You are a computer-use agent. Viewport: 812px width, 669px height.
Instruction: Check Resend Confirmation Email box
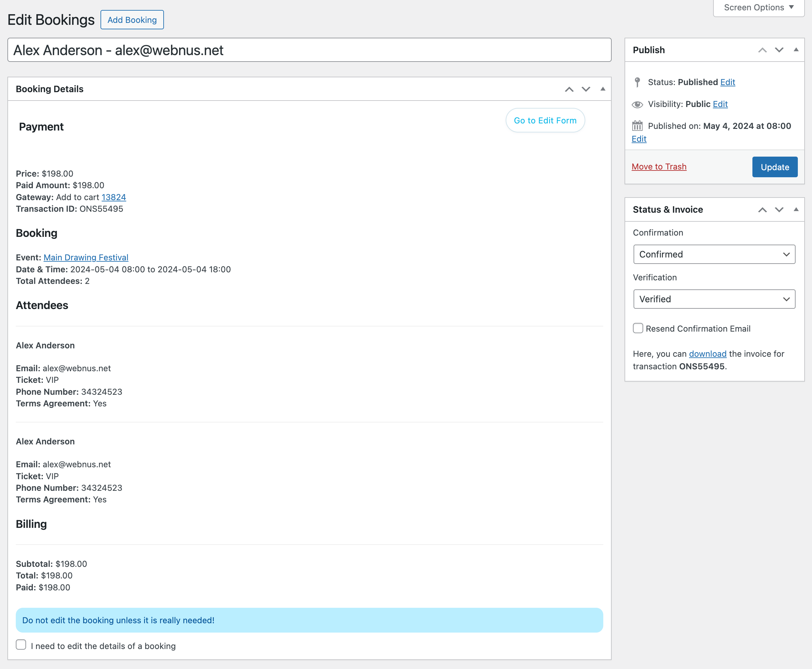(x=638, y=328)
